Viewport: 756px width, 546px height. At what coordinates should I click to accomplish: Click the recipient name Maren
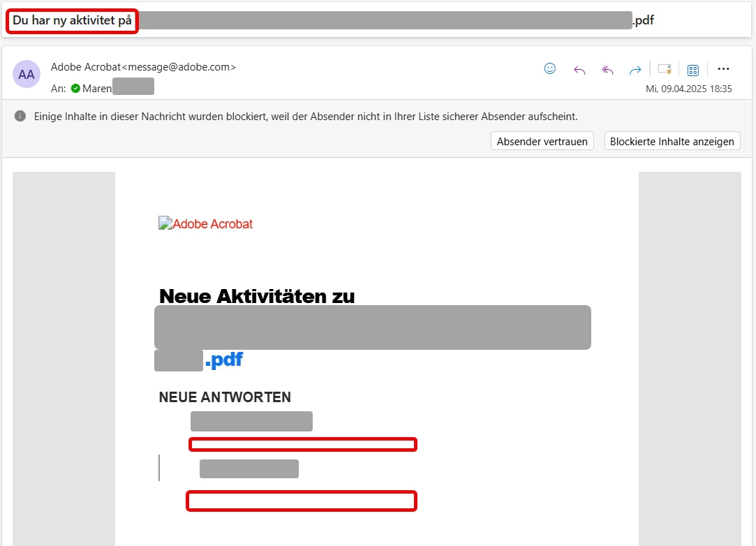(97, 88)
